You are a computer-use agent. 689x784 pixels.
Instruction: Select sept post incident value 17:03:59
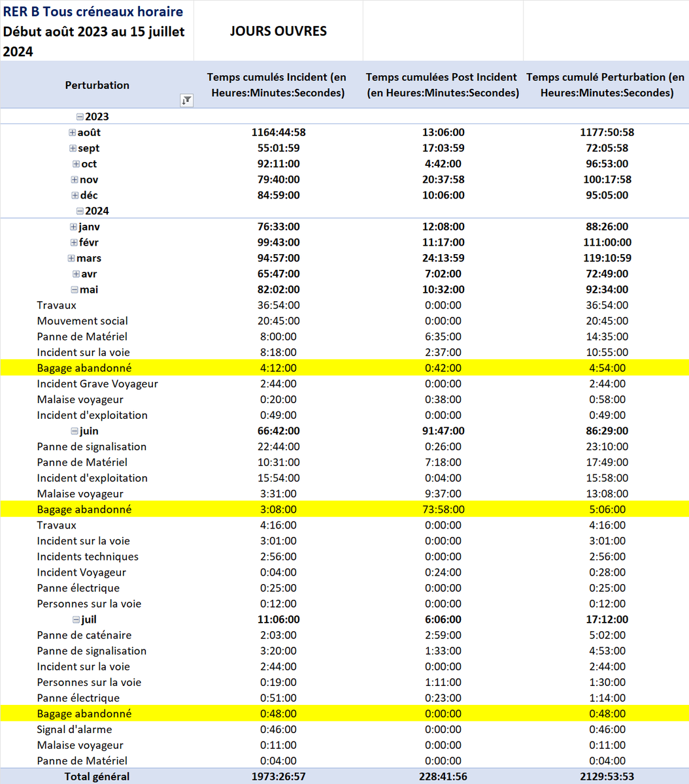(443, 148)
